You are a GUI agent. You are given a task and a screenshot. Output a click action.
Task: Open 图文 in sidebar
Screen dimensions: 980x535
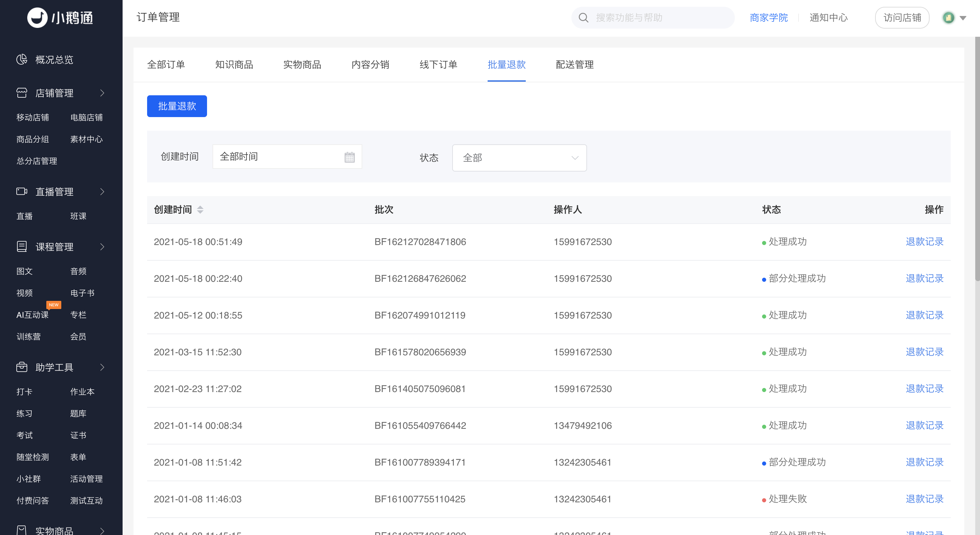point(25,271)
